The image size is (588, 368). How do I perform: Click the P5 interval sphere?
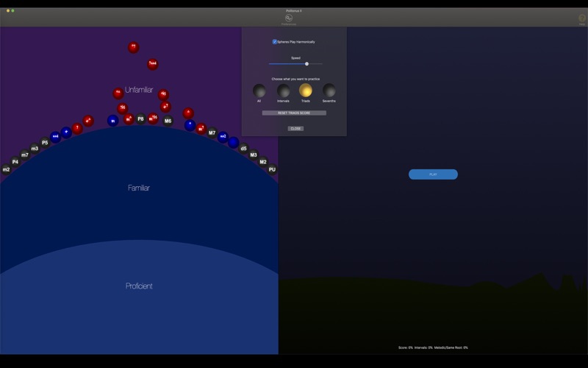click(45, 142)
